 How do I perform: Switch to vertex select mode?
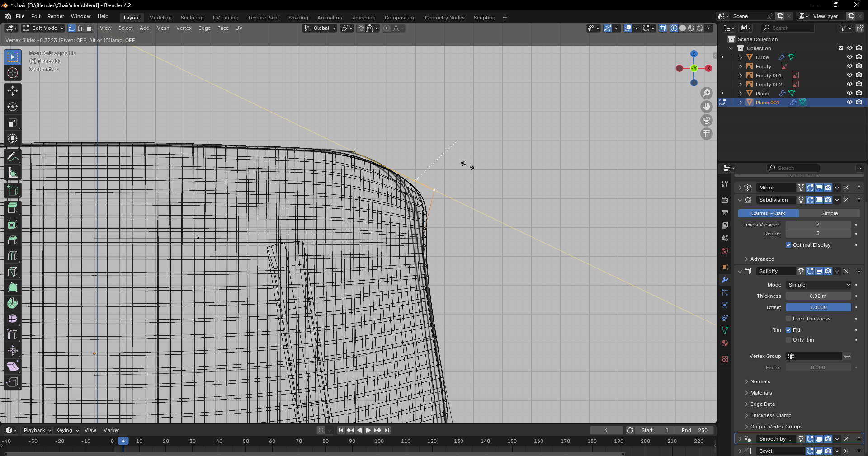[72, 28]
